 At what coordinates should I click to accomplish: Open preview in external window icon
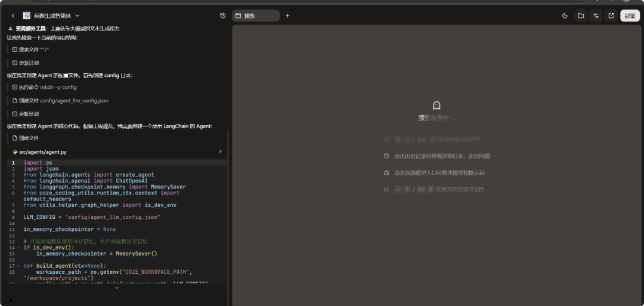tap(611, 16)
